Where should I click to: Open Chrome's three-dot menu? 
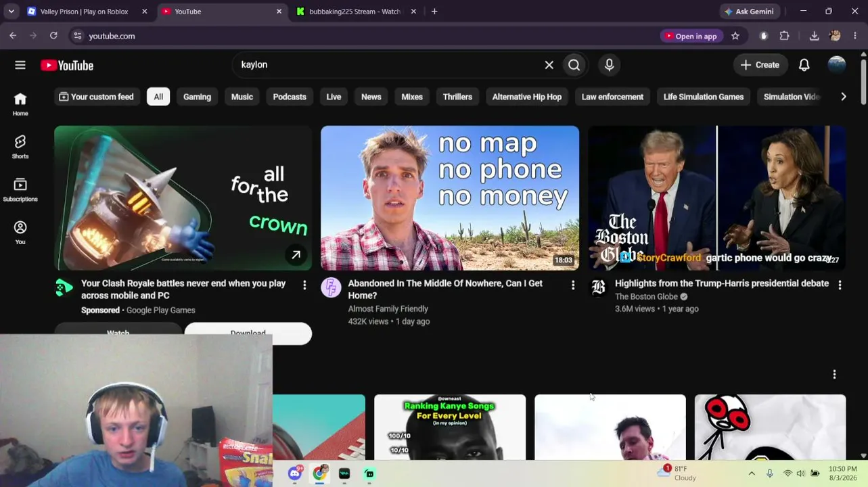(x=855, y=36)
